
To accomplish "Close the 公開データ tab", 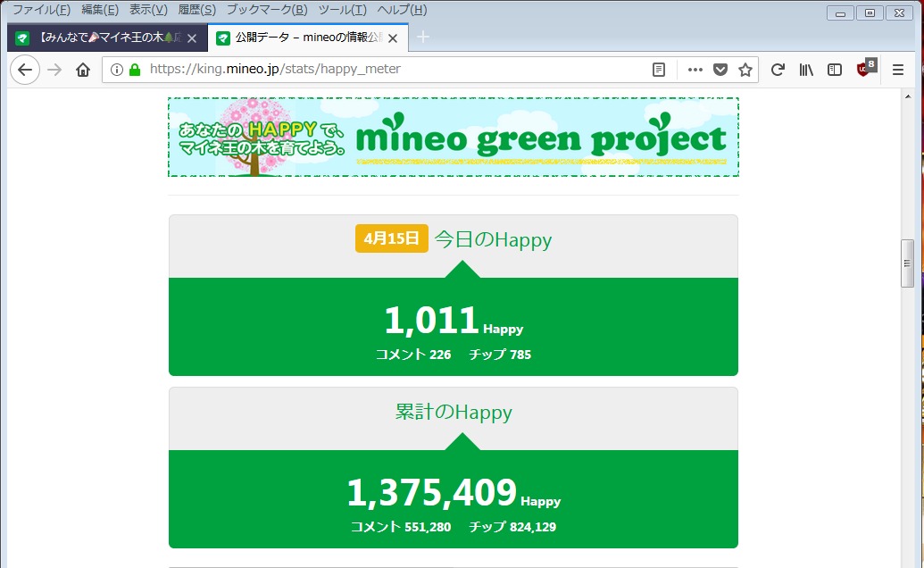I will (x=393, y=38).
